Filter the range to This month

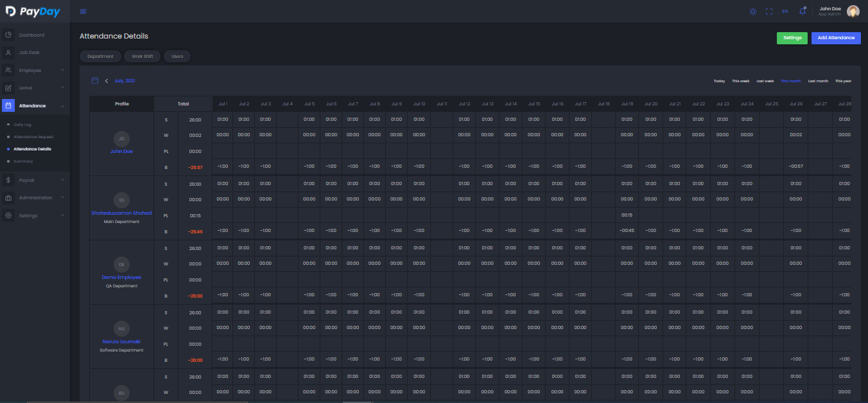(791, 81)
